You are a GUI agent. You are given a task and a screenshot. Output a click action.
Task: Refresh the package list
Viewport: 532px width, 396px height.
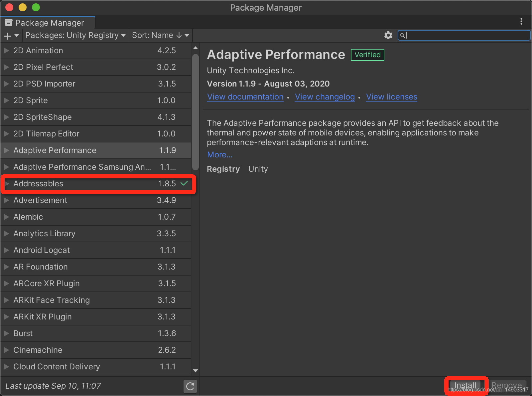190,386
